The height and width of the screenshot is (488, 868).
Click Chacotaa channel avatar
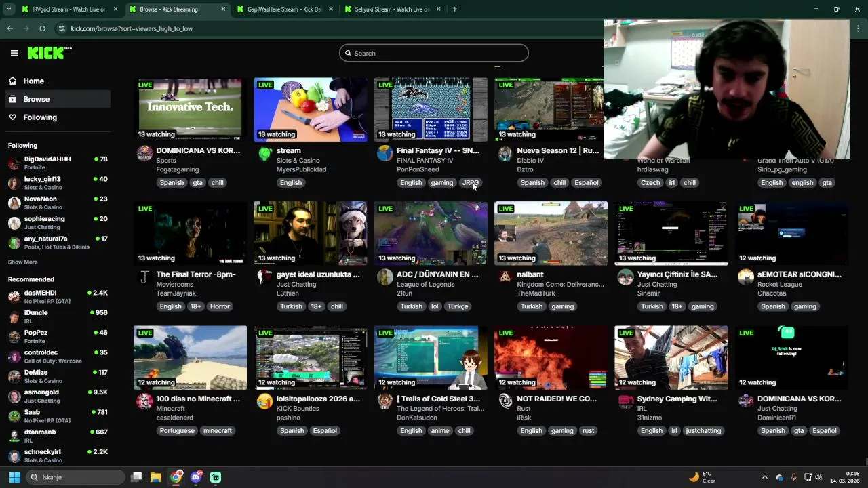point(746,277)
